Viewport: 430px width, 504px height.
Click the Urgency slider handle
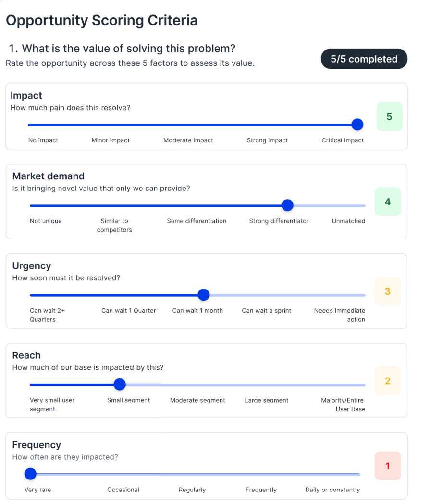[x=204, y=295]
